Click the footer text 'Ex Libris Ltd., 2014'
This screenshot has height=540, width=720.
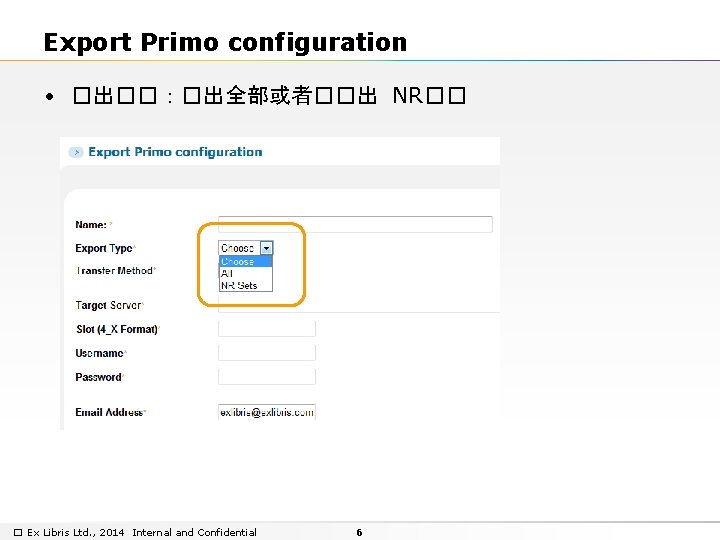click(75, 532)
